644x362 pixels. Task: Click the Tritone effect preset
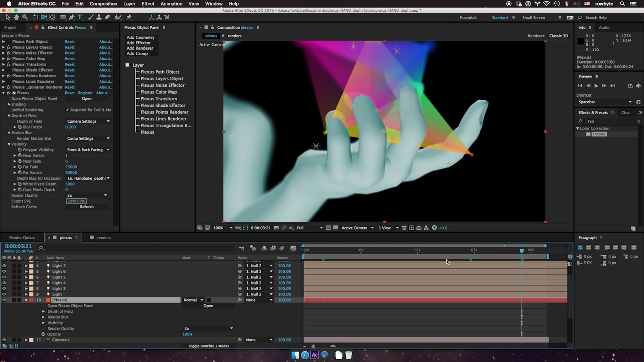click(599, 134)
